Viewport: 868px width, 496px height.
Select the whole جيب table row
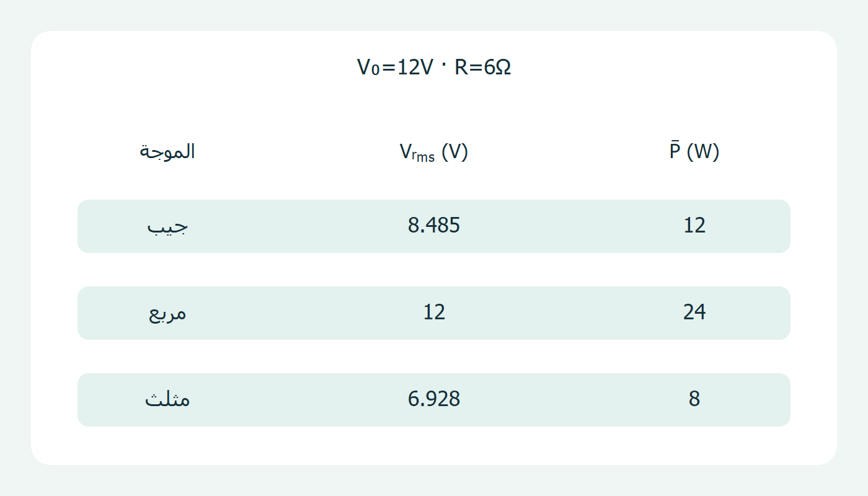pyautogui.click(x=434, y=226)
